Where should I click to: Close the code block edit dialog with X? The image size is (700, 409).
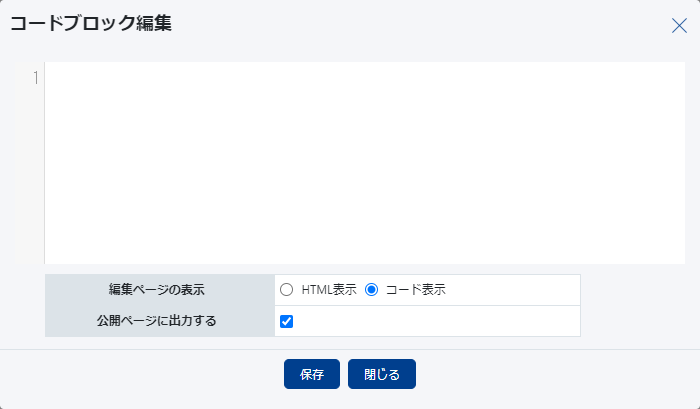click(x=679, y=26)
